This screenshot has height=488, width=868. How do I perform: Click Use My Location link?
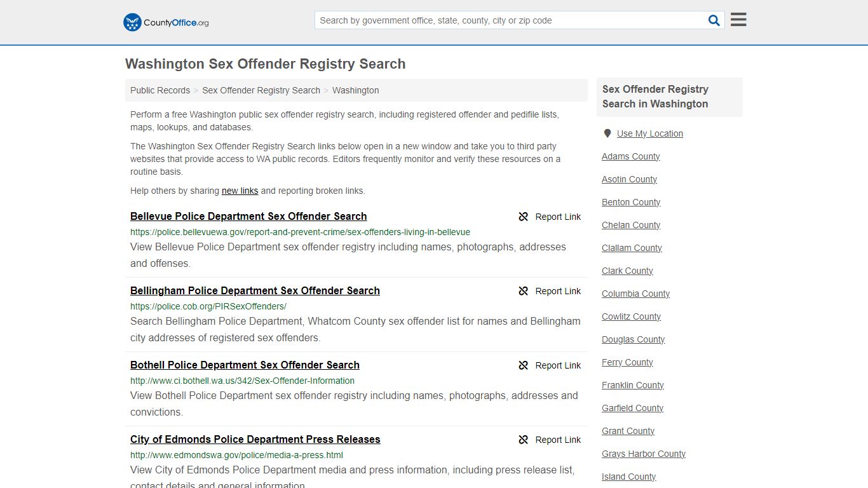tap(649, 133)
